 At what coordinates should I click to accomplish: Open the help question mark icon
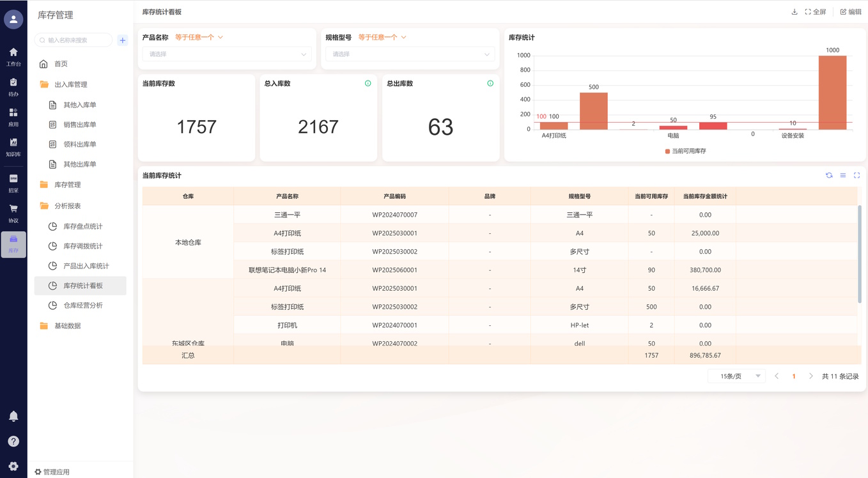pos(13,442)
